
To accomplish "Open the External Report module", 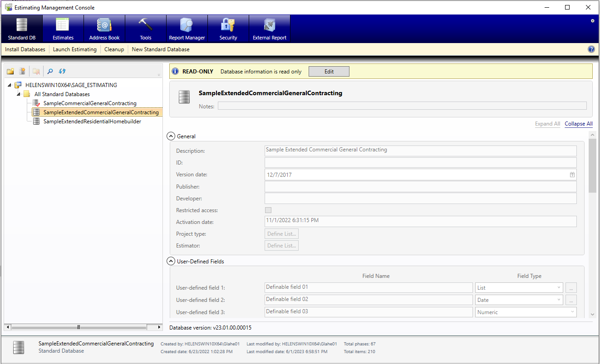I will pos(270,29).
